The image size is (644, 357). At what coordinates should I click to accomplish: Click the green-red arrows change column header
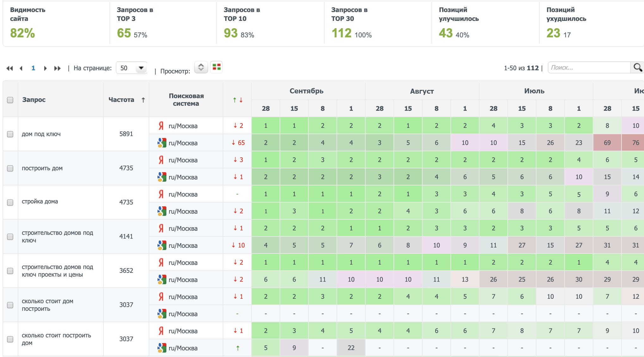[x=238, y=100]
